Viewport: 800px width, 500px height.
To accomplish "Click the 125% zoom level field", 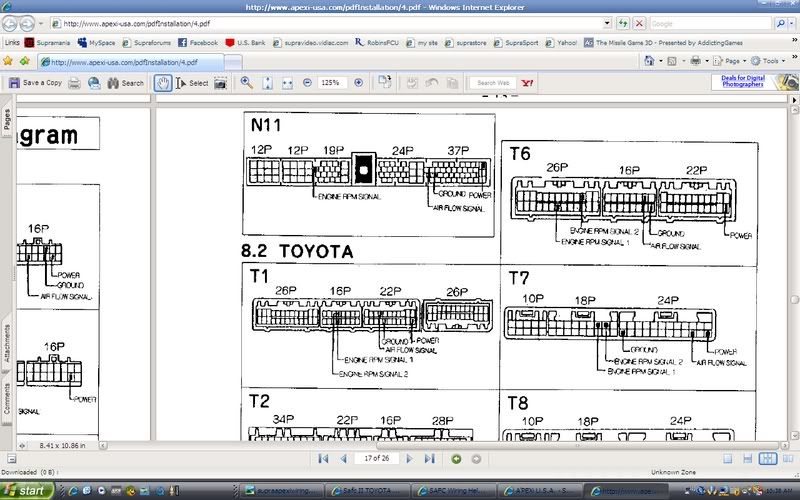I will 332,82.
